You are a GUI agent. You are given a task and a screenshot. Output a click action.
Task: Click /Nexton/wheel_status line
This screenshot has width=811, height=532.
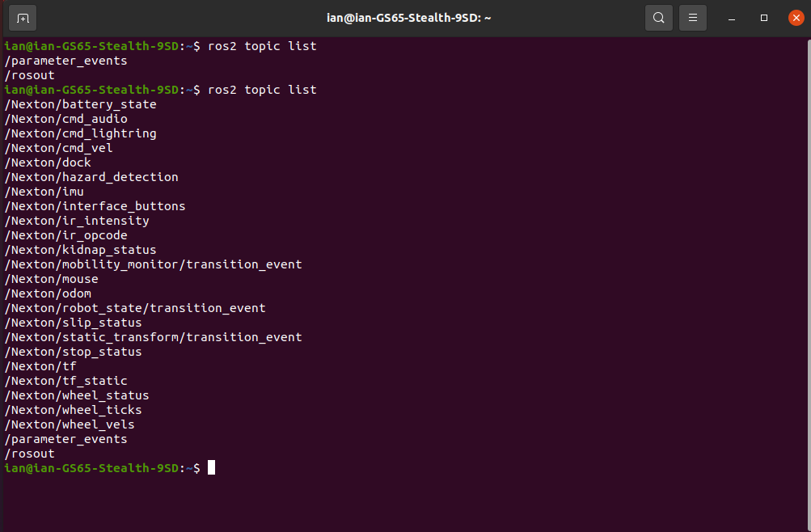tap(77, 395)
